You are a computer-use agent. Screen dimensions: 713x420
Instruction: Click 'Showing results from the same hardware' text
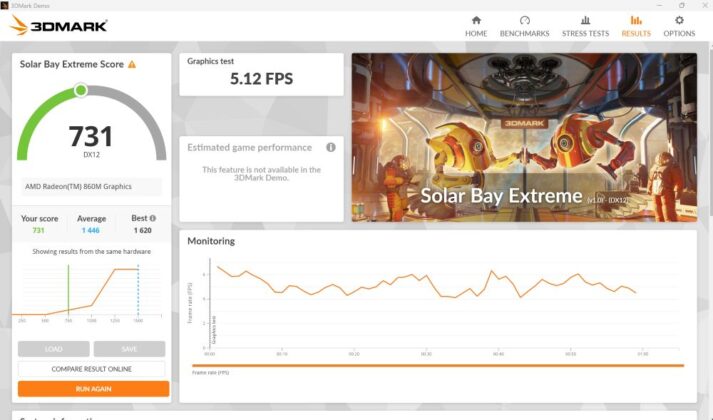(x=91, y=251)
